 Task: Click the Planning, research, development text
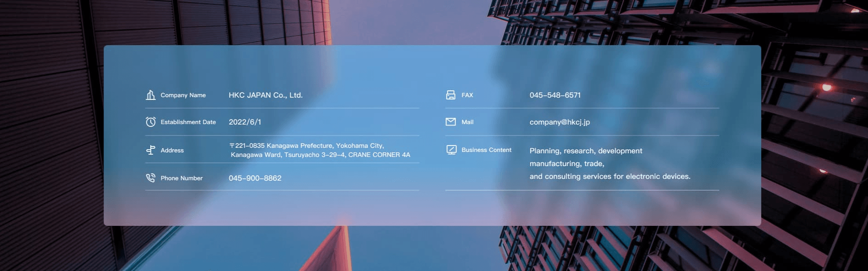point(586,151)
